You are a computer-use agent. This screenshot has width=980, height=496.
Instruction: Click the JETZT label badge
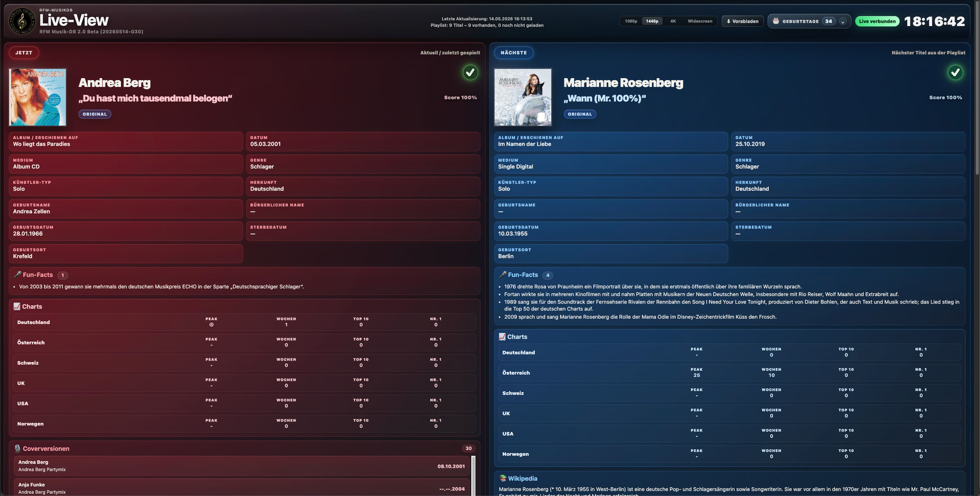point(23,53)
